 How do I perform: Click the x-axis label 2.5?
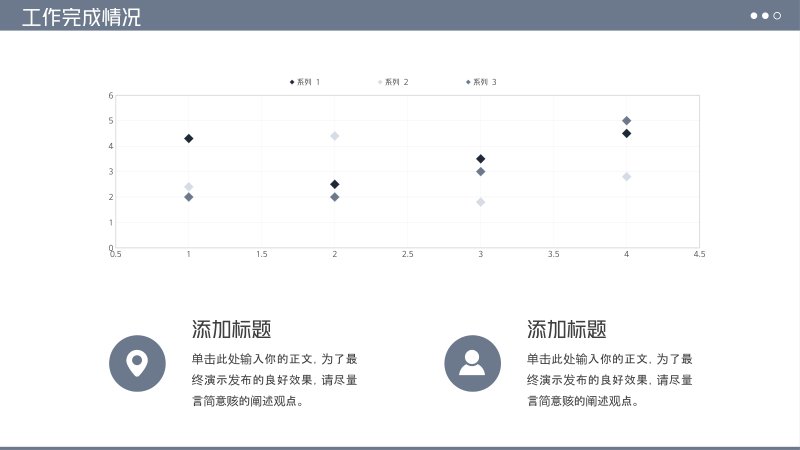(408, 254)
